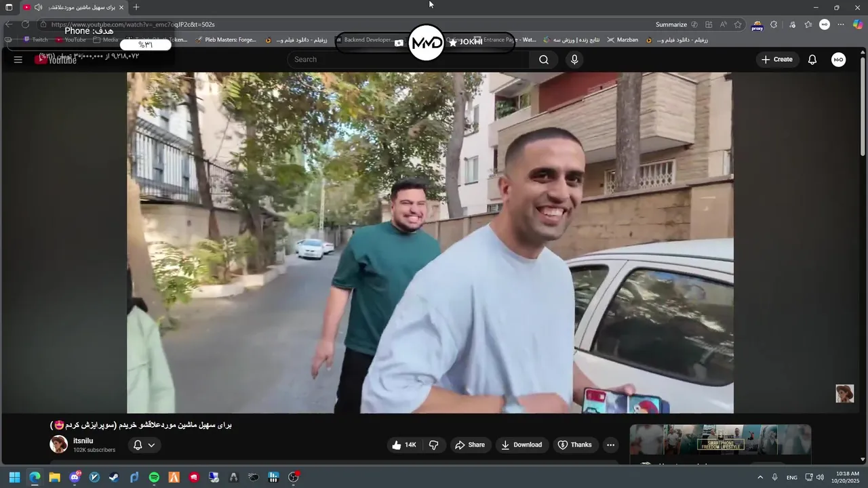
Task: Dislike the video with thumbs-down icon
Action: pyautogui.click(x=433, y=445)
